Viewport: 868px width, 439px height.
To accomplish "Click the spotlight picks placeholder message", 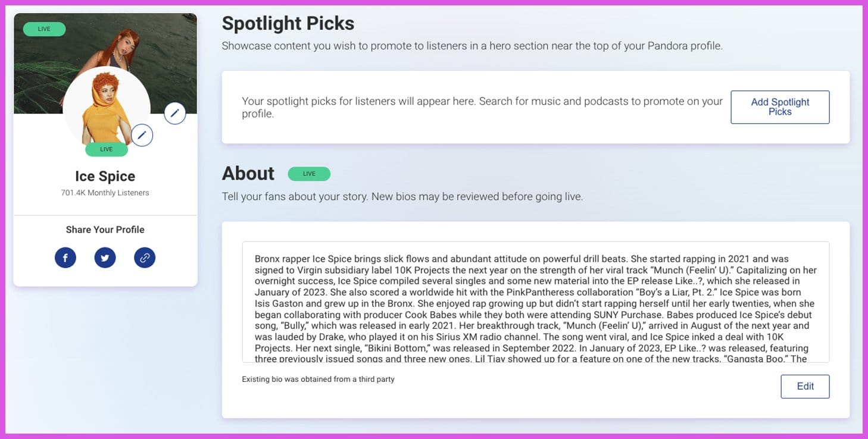I will tap(482, 107).
